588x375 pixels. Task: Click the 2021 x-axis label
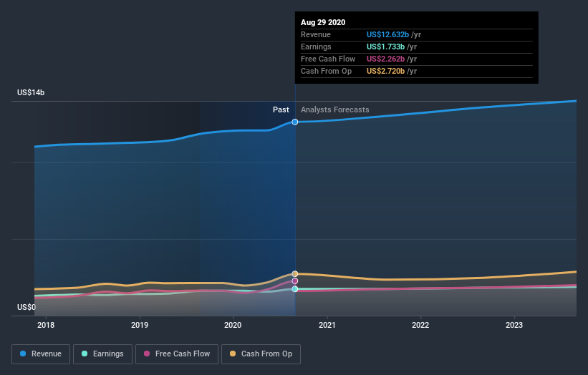tap(327, 325)
